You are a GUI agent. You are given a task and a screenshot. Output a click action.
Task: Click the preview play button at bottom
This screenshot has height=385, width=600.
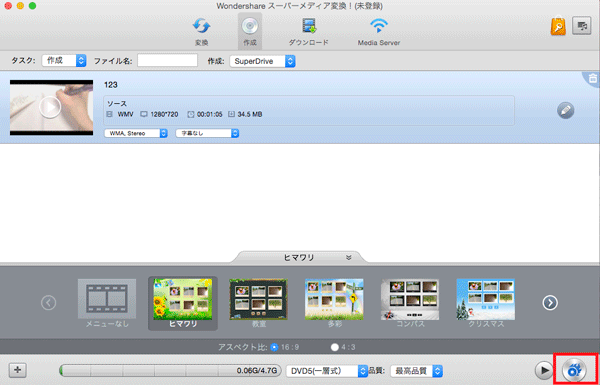[x=543, y=370]
